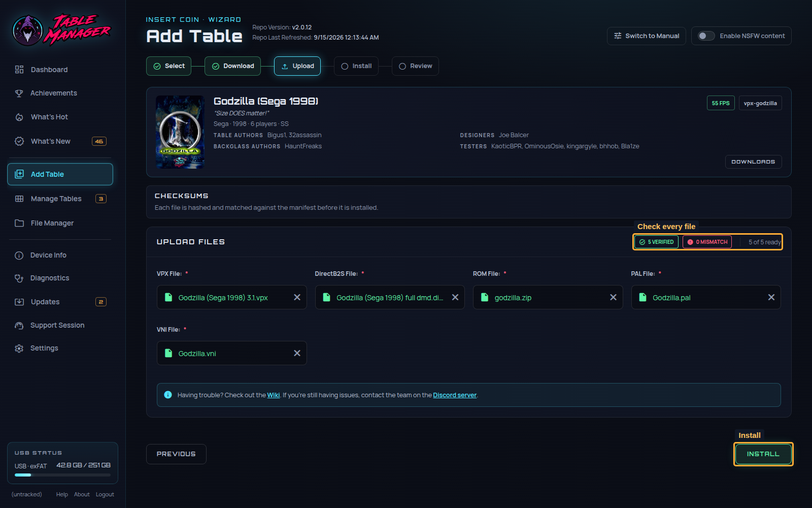This screenshot has width=812, height=508.
Task: Click the 0 Mismatch badge
Action: [707, 242]
